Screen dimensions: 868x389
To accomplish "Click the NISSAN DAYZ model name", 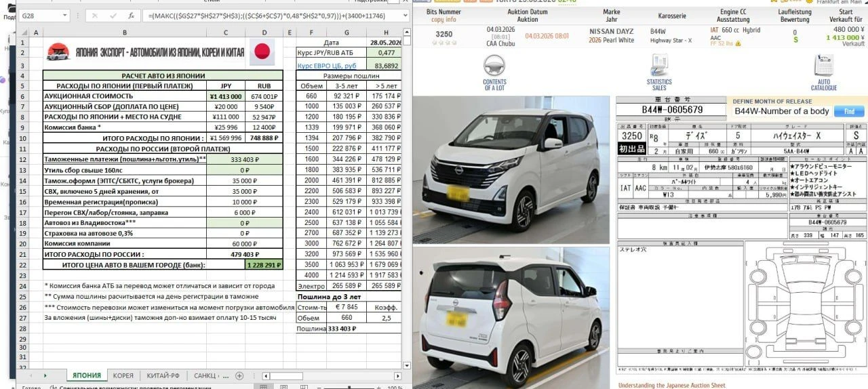I will [x=611, y=31].
